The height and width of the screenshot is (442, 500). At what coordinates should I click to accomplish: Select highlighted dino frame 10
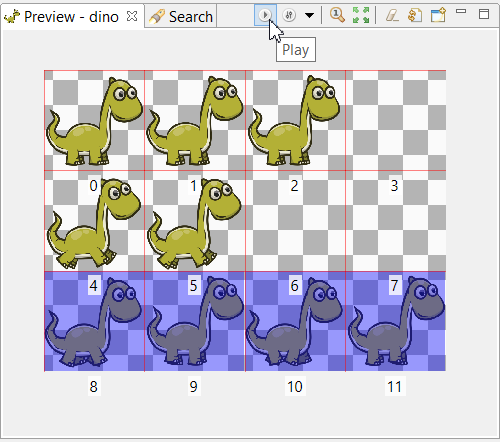pyautogui.click(x=295, y=321)
